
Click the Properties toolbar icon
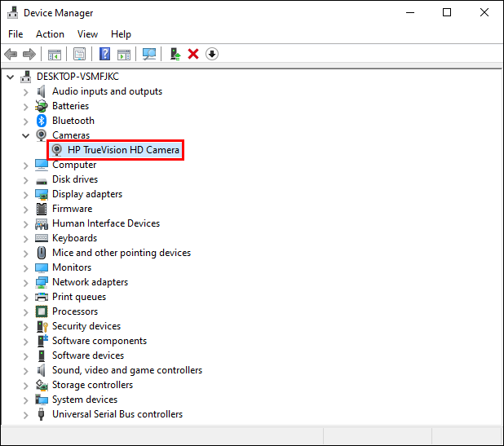(79, 54)
